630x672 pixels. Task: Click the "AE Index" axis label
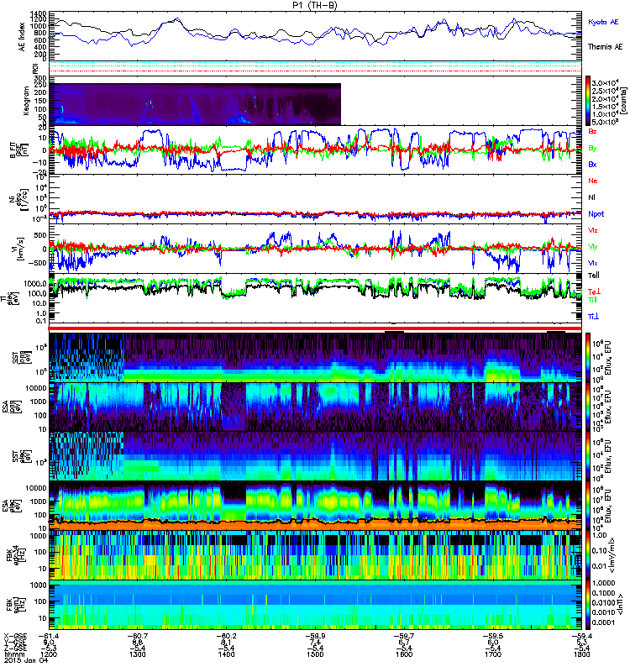pyautogui.click(x=22, y=37)
